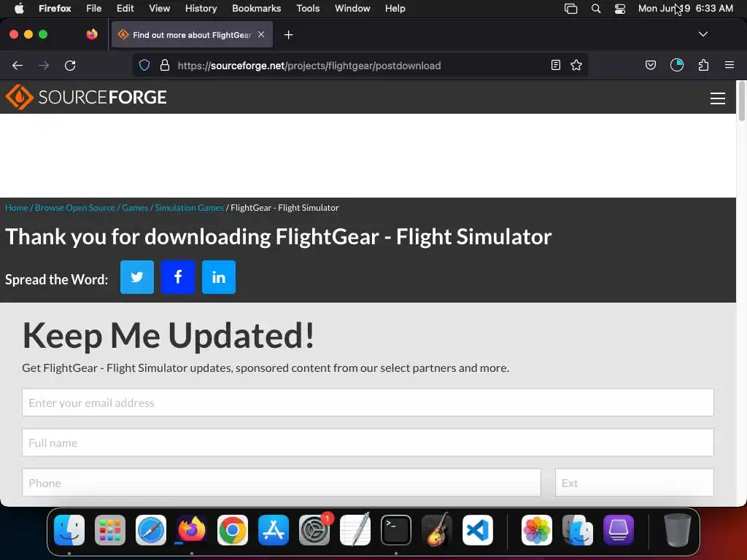Click the SourceForge logo
747x560 pixels.
tap(86, 97)
